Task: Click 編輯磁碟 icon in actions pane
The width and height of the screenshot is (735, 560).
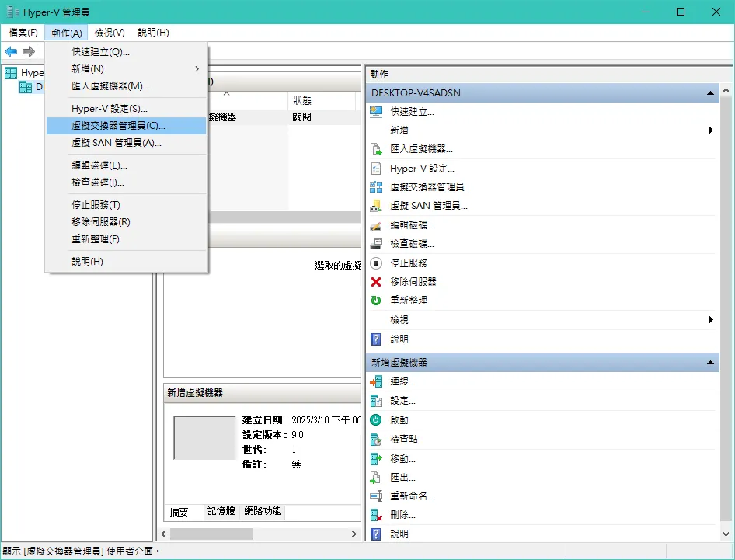Action: click(x=376, y=225)
